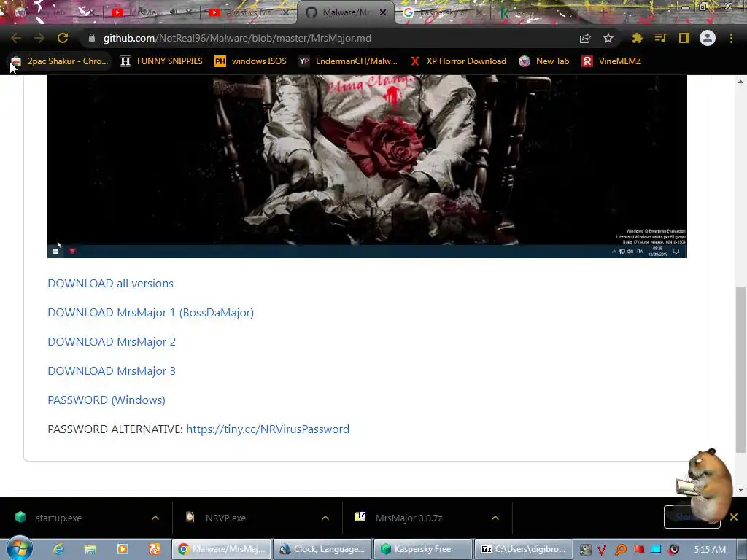
Task: Open the XP Horror Download bookmark
Action: [x=458, y=61]
